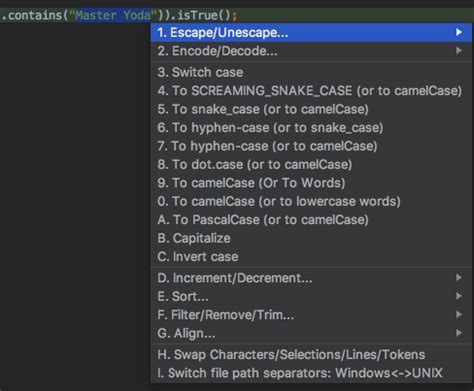
Task: Select To snake_case (or to camelCase)
Action: point(311,109)
